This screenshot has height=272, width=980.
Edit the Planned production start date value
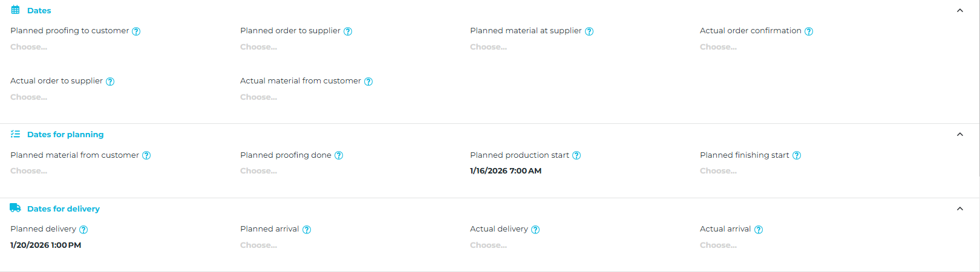(x=506, y=171)
